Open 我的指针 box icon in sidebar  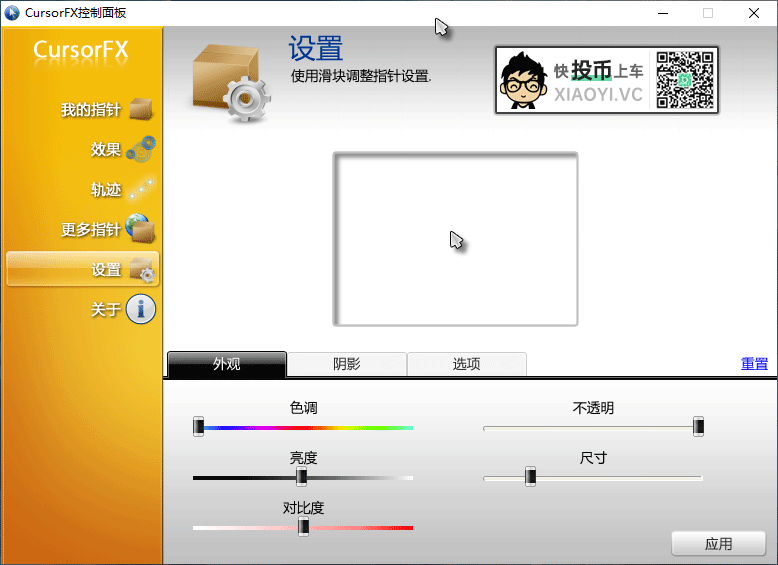[141, 109]
